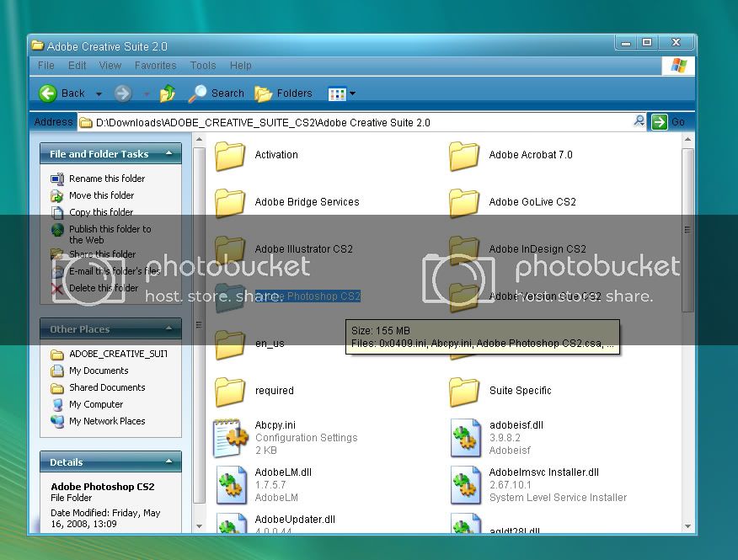Open the Views dropdown in toolbar
The width and height of the screenshot is (738, 560).
tap(341, 93)
